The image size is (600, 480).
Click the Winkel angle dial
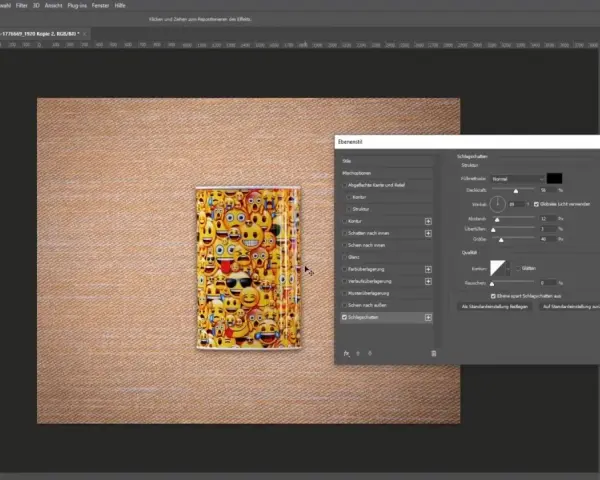click(497, 204)
